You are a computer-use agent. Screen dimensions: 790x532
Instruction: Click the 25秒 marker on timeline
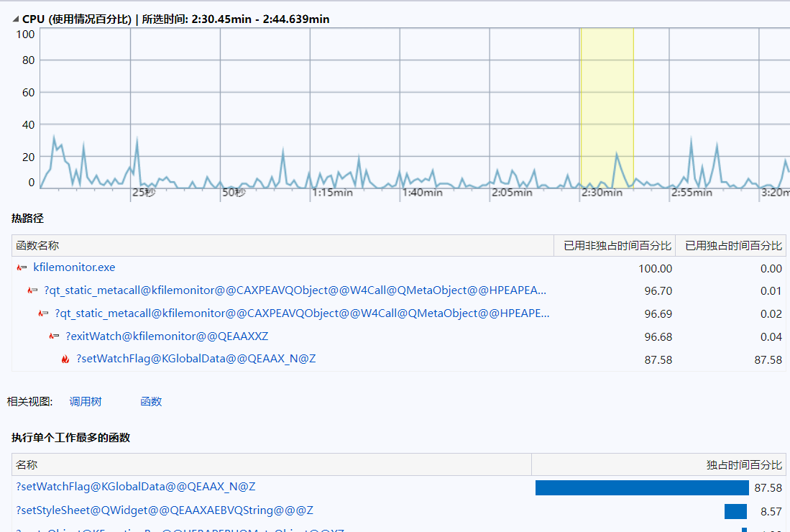click(144, 193)
